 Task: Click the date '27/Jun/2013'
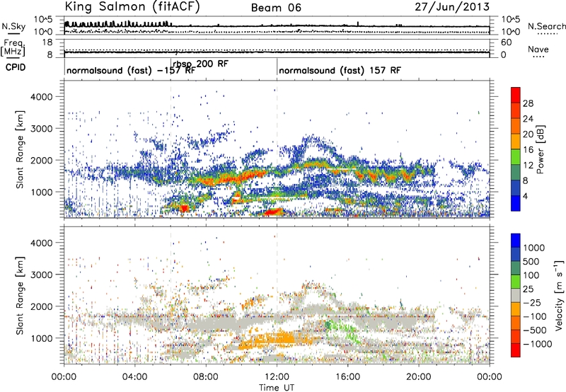452,7
